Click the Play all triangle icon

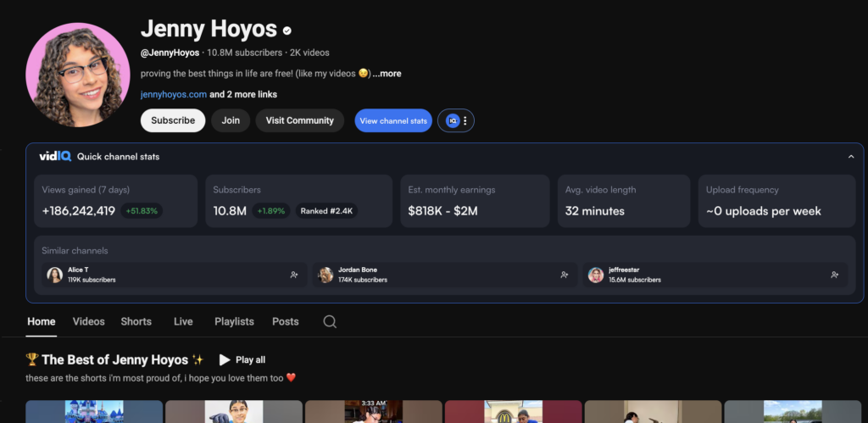224,360
